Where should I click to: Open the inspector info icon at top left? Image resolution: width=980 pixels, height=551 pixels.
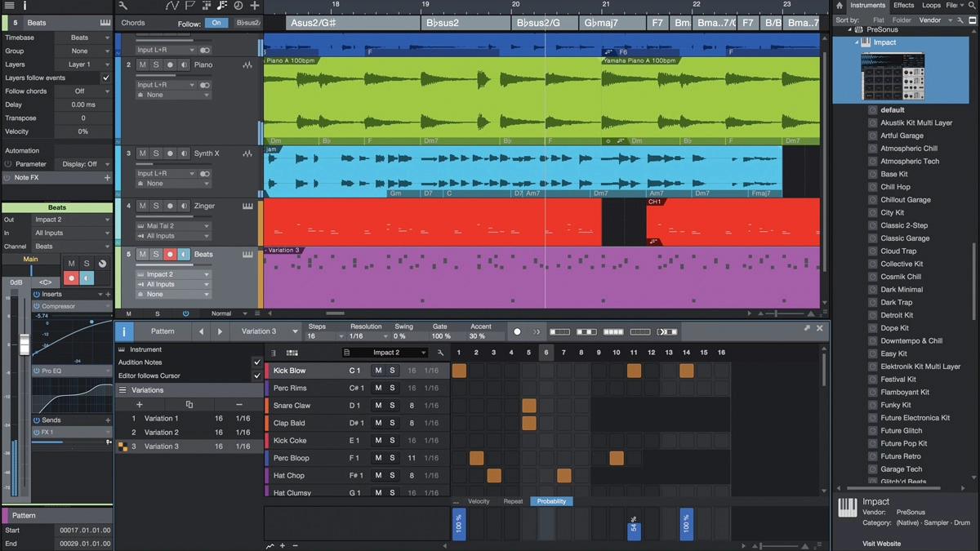25,6
